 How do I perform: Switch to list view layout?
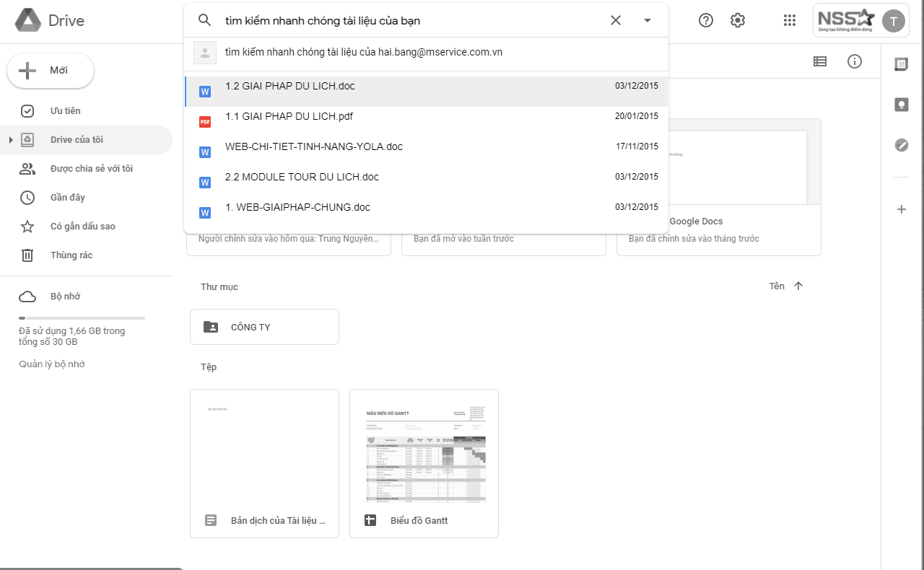[819, 61]
